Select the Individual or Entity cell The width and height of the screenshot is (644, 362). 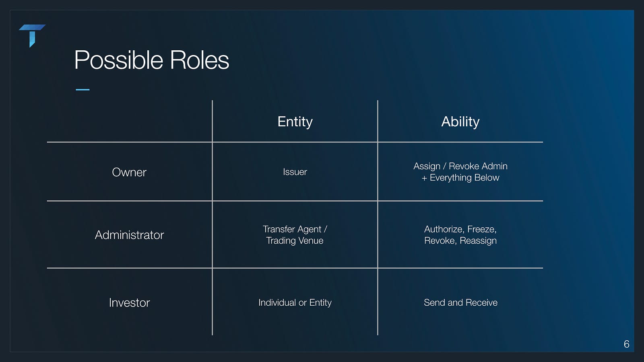point(295,302)
